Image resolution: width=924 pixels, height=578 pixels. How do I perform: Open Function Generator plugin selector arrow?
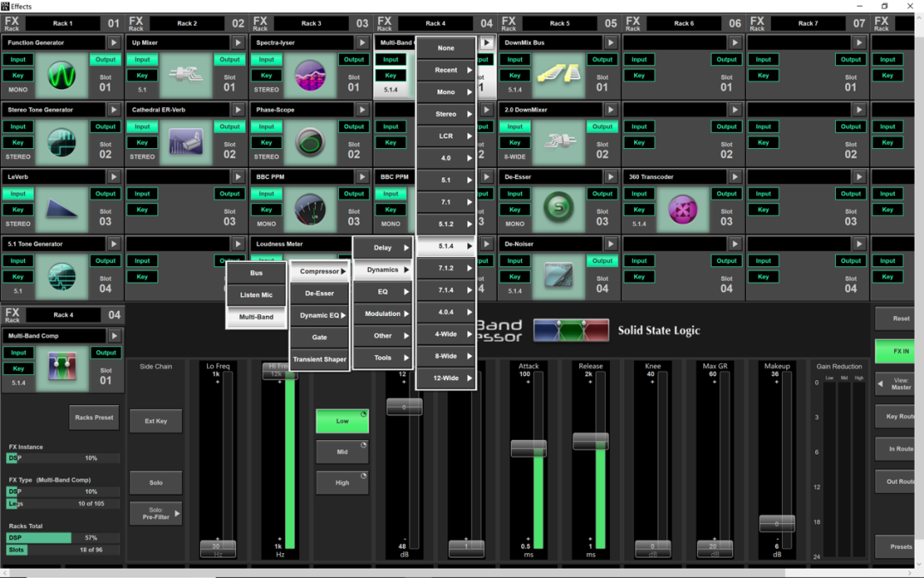pos(114,43)
